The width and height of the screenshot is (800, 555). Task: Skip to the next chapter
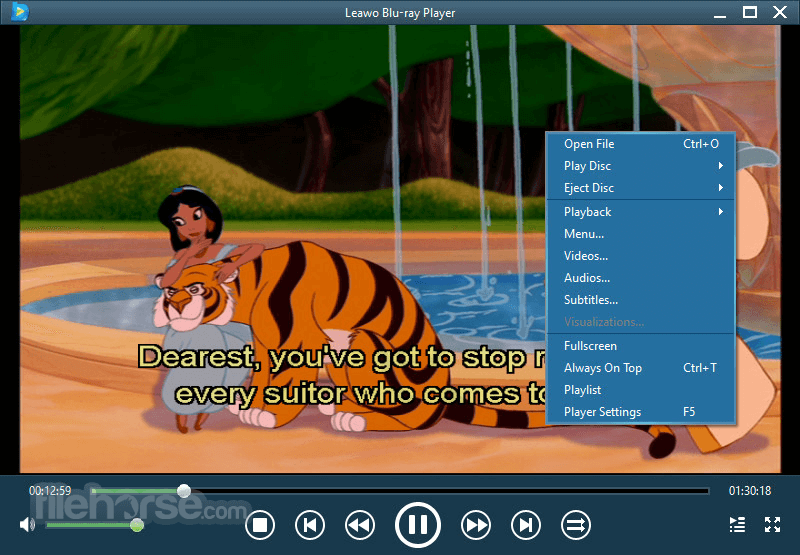click(x=526, y=525)
